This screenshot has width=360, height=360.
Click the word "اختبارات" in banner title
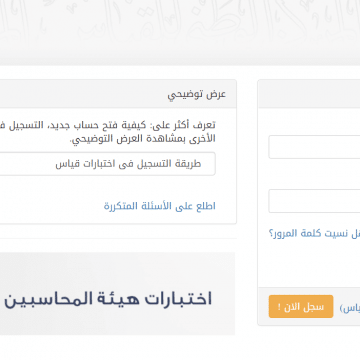point(178,299)
